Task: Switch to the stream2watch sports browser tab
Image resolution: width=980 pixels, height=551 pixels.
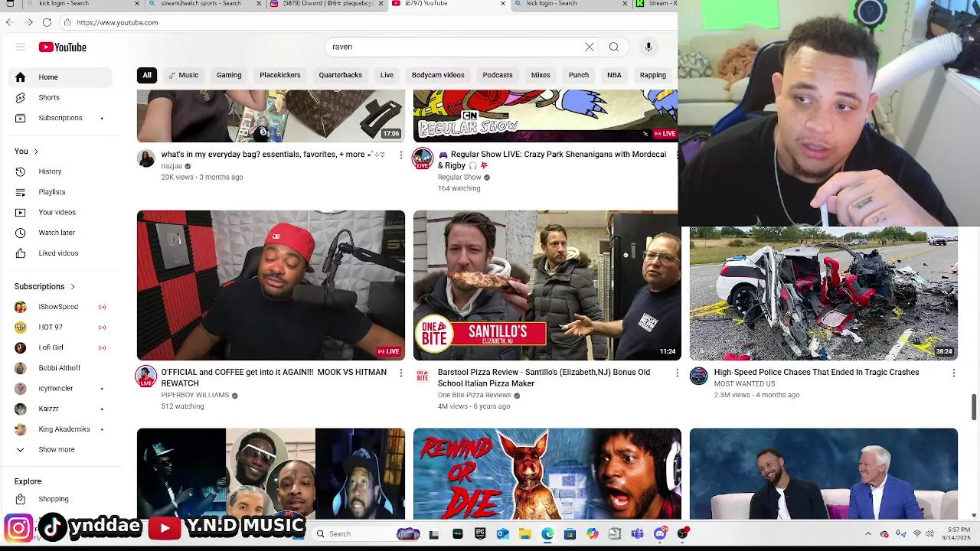Action: 204,4
